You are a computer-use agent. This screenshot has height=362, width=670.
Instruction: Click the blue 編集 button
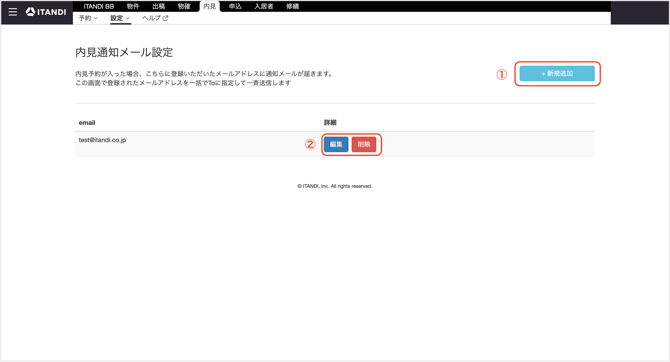pyautogui.click(x=336, y=144)
